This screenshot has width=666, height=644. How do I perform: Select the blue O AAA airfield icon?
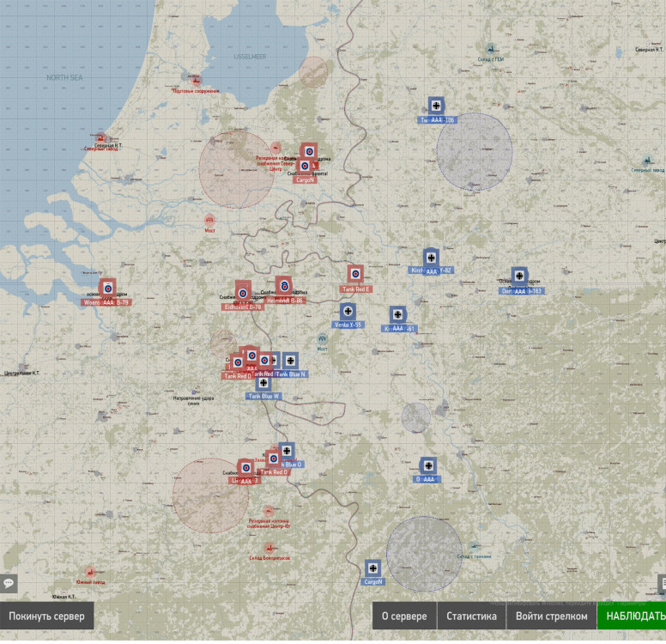click(x=428, y=466)
